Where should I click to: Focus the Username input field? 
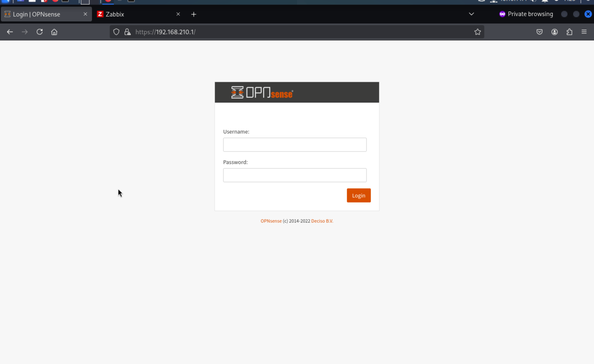point(295,144)
